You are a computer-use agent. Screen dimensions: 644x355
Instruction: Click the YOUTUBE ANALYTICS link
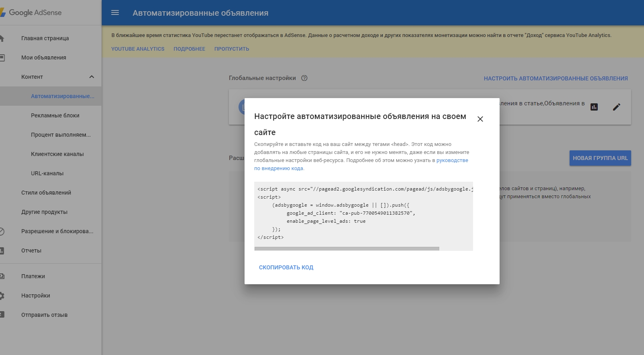click(x=138, y=49)
